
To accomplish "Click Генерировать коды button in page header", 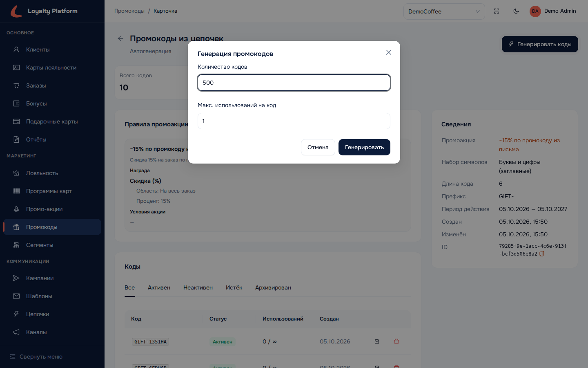I will click(x=540, y=44).
